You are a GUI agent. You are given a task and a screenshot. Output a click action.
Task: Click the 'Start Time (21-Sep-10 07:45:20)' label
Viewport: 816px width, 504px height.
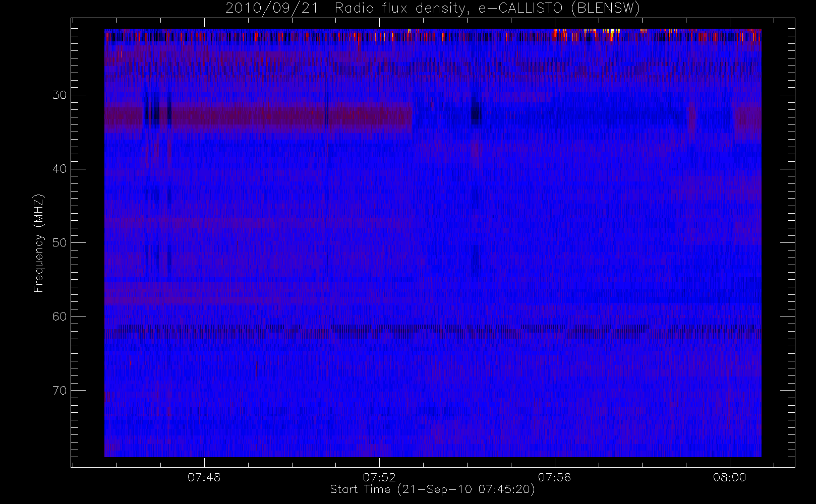(x=432, y=489)
